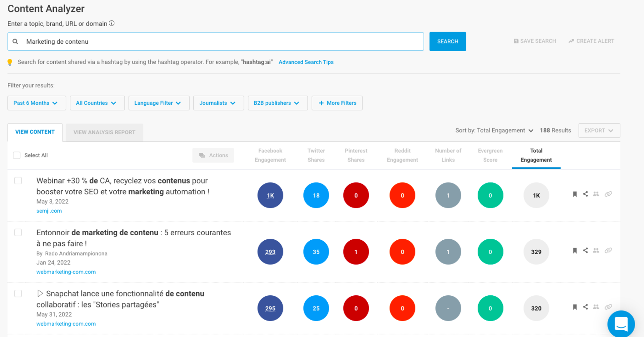Open the chat support bubble icon
This screenshot has height=337, width=644.
[621, 324]
